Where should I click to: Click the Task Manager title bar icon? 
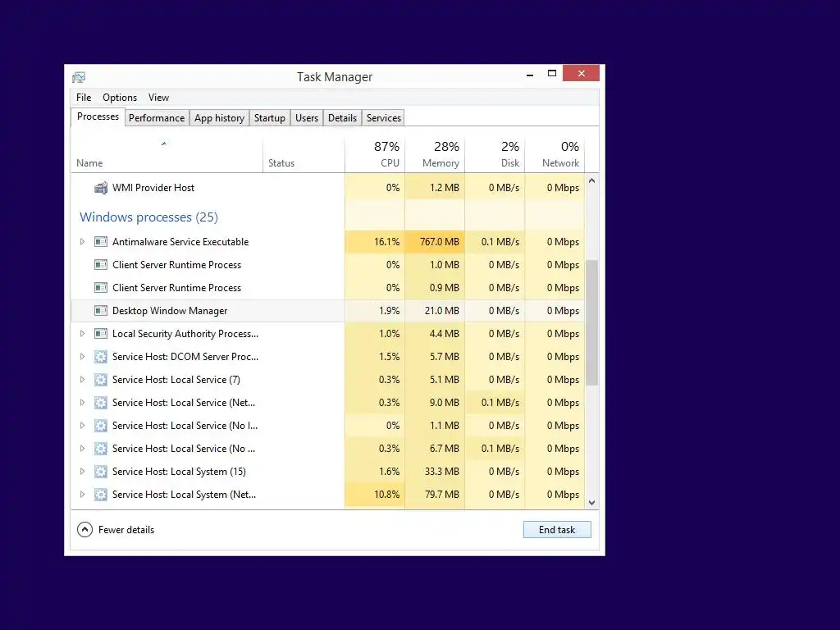click(x=79, y=77)
